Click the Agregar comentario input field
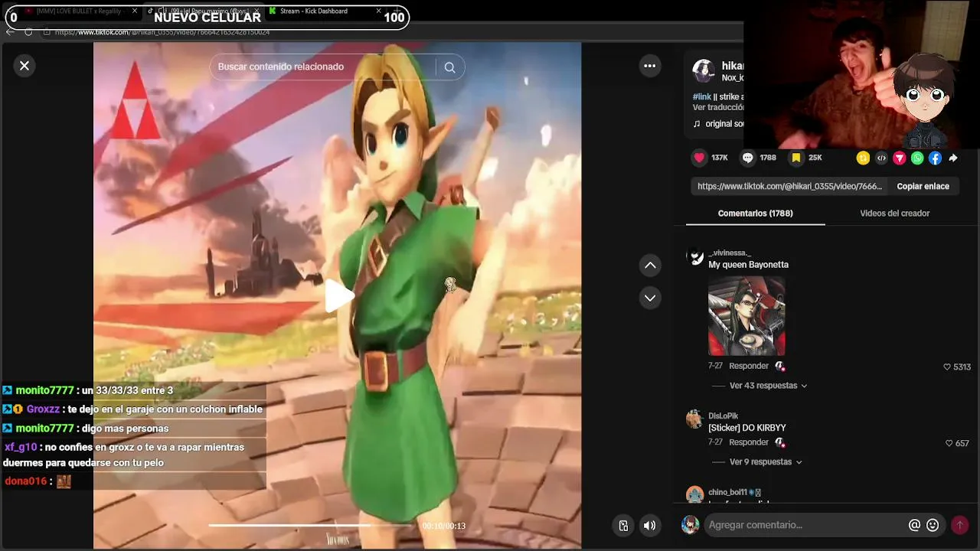 click(x=804, y=525)
